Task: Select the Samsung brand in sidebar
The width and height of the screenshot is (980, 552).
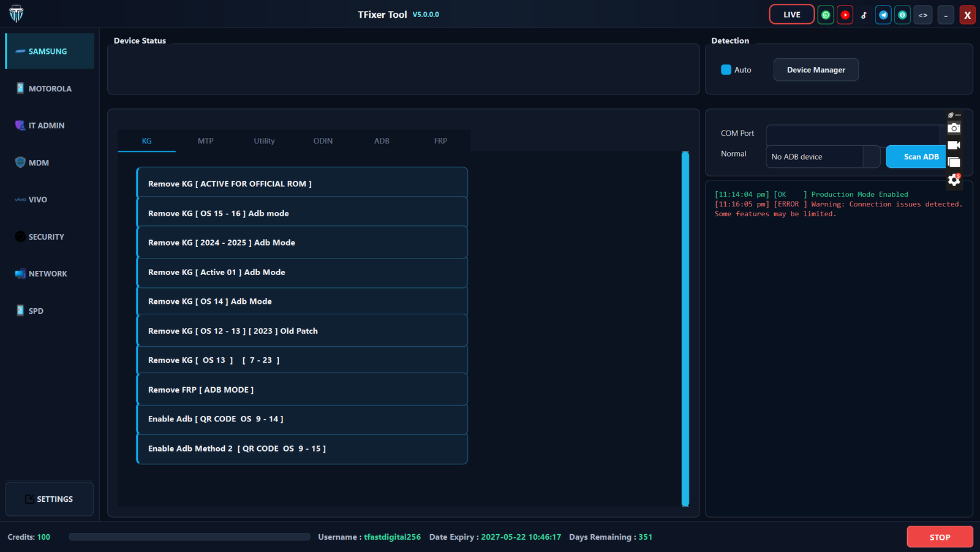Action: click(x=50, y=51)
